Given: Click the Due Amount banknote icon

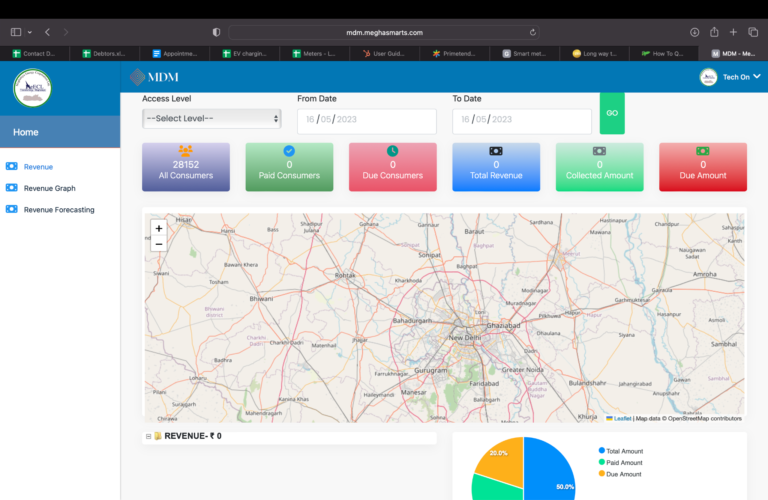Looking at the screenshot, I should (703, 150).
